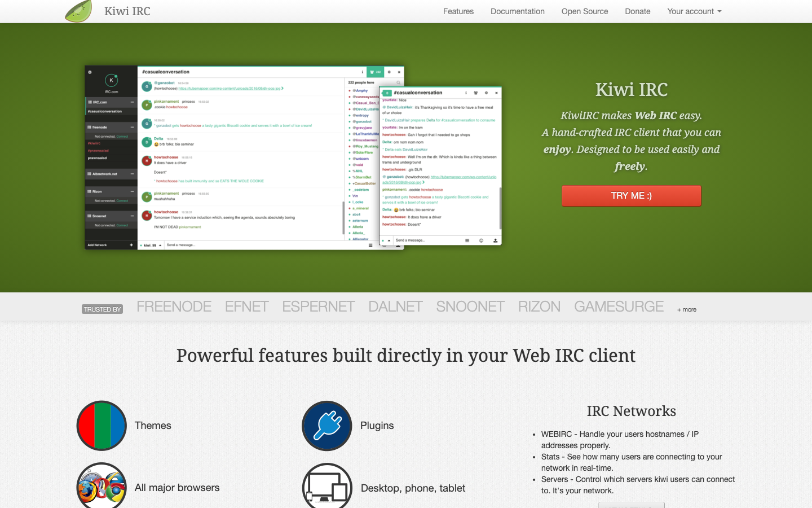Click the SNOONET network name

coord(470,306)
